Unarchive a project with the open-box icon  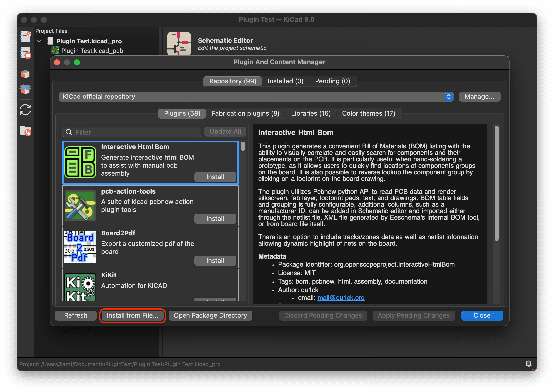point(25,89)
